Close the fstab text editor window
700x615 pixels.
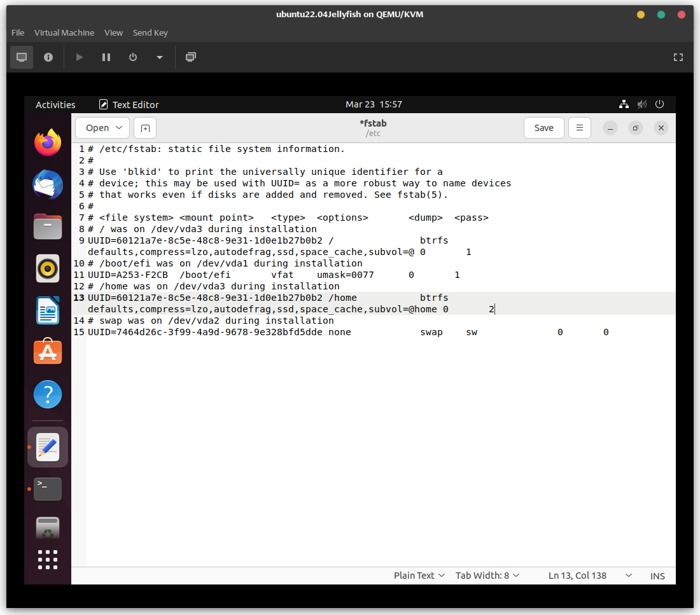pos(661,128)
